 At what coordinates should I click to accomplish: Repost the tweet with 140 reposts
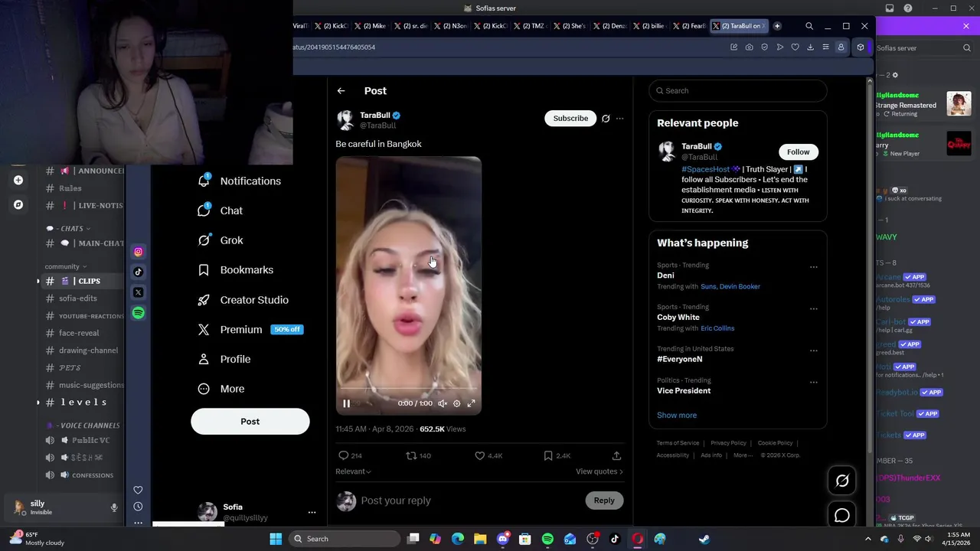(x=418, y=456)
